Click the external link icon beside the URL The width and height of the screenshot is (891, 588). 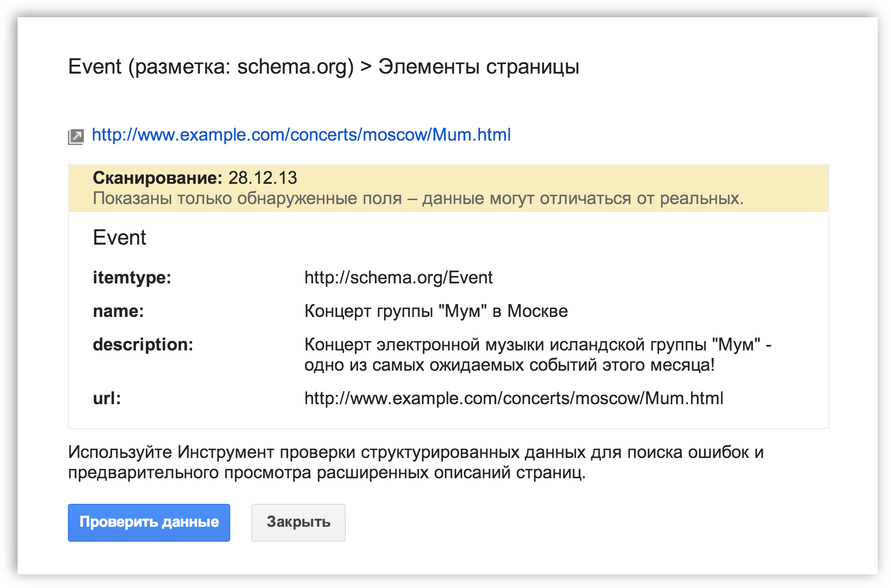[76, 137]
